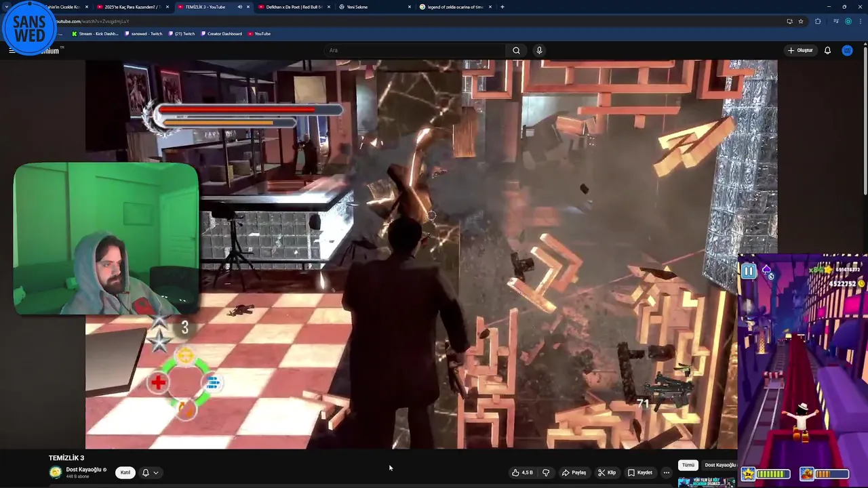Expand the subscription bell notification dropdown

[151, 472]
